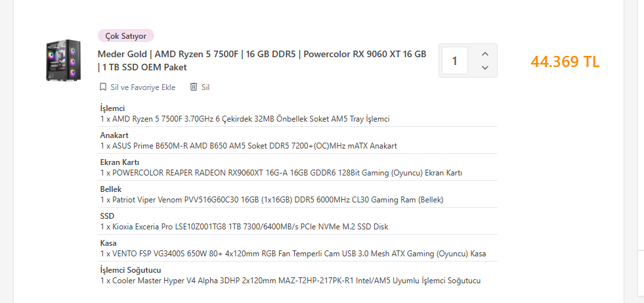Click the Sil delete link
Screen dimensions: 644x303
(x=205, y=87)
